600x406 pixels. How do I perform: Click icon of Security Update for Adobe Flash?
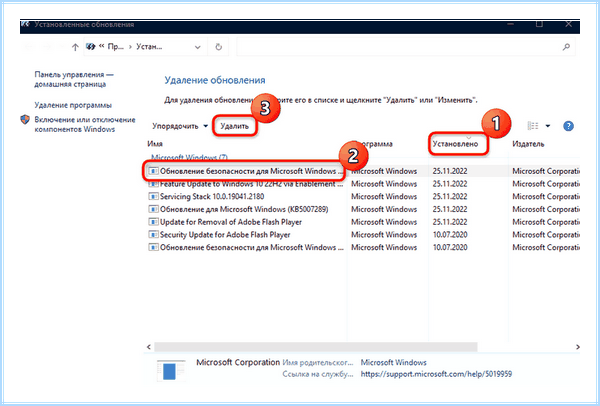pyautogui.click(x=153, y=235)
